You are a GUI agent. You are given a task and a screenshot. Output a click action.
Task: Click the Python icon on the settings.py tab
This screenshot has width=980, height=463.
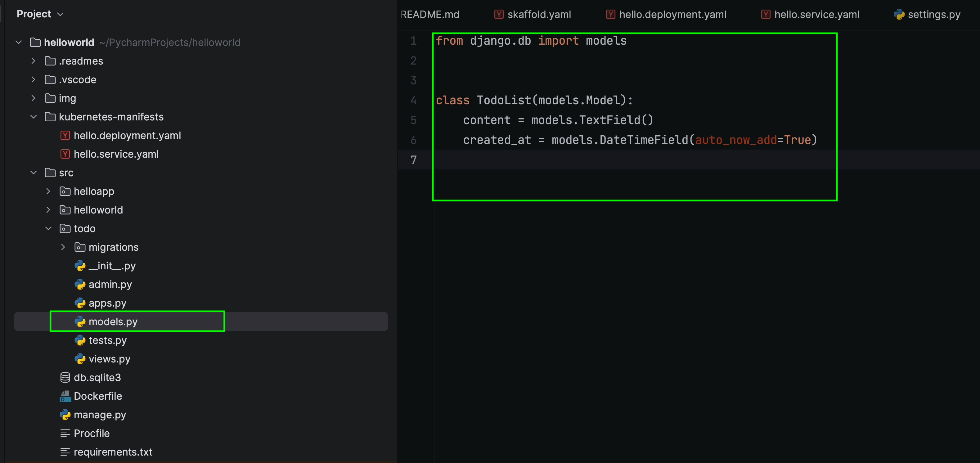tap(899, 14)
